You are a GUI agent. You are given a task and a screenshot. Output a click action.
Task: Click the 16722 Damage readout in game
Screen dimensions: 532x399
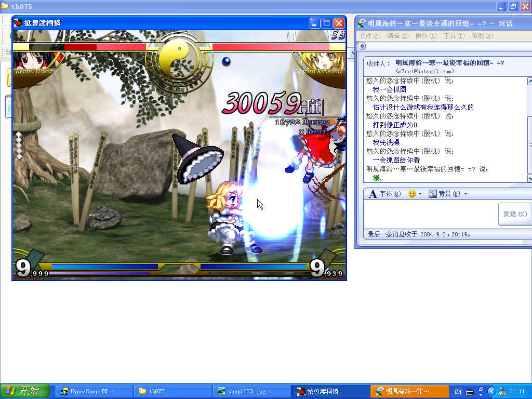pos(302,122)
